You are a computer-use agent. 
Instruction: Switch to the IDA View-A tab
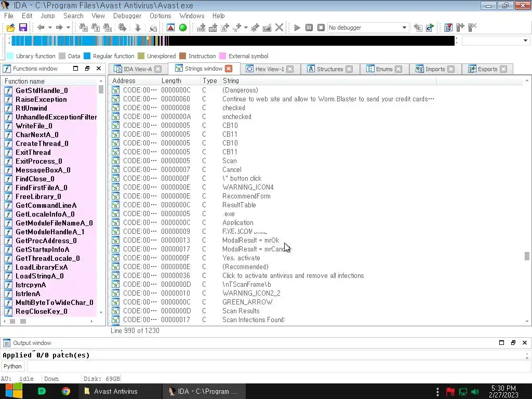[137, 69]
